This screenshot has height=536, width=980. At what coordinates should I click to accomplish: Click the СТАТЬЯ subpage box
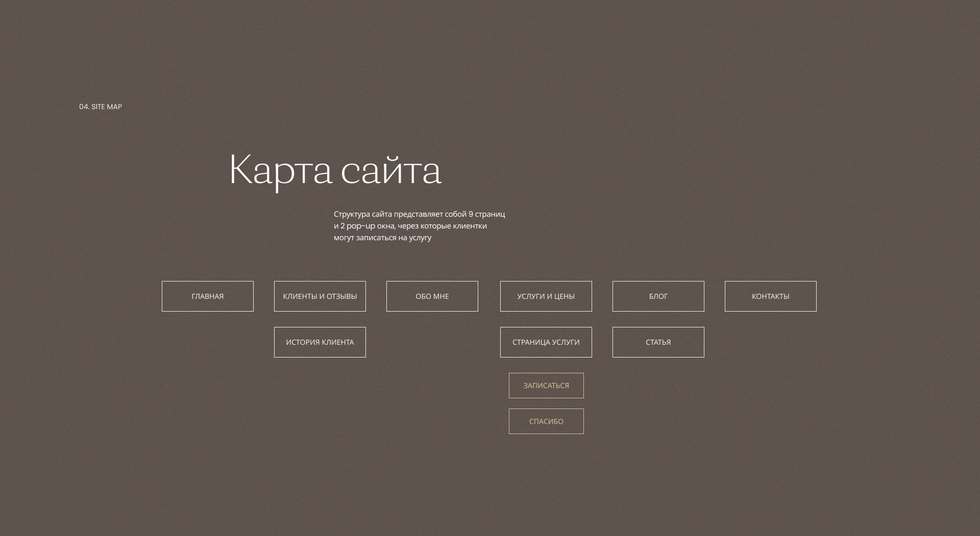click(658, 342)
